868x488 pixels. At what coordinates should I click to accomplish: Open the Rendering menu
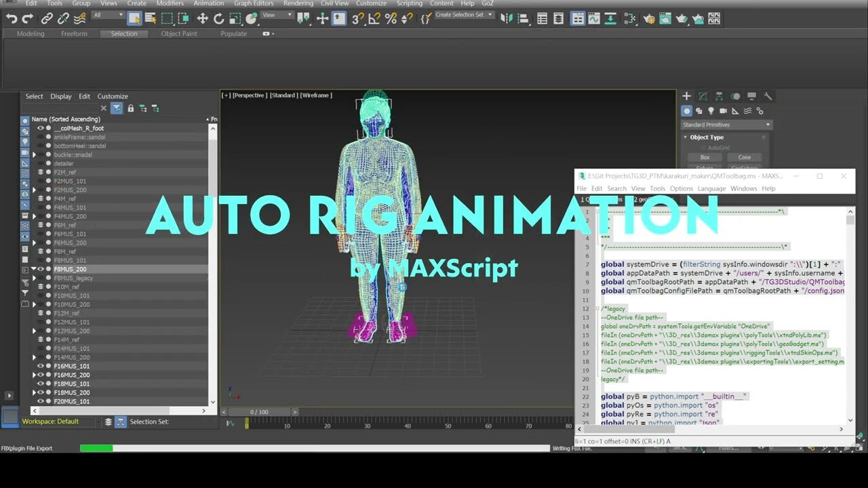coord(298,3)
